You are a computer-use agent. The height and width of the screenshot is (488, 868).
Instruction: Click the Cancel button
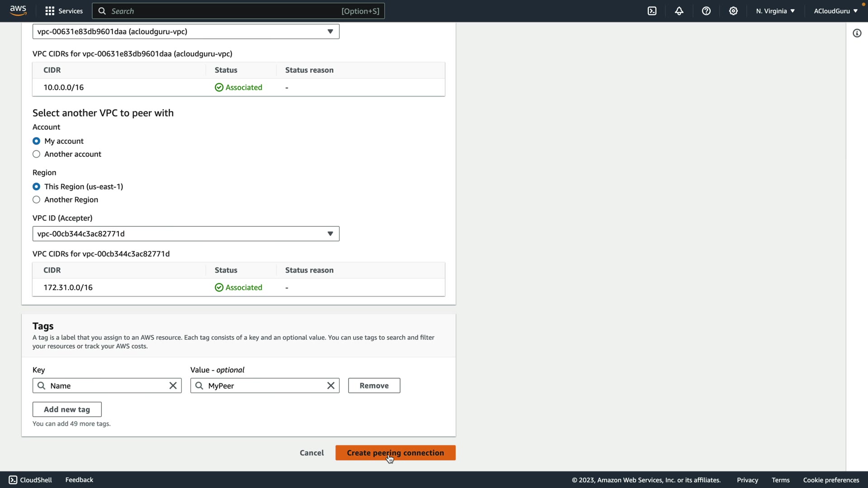pyautogui.click(x=311, y=453)
